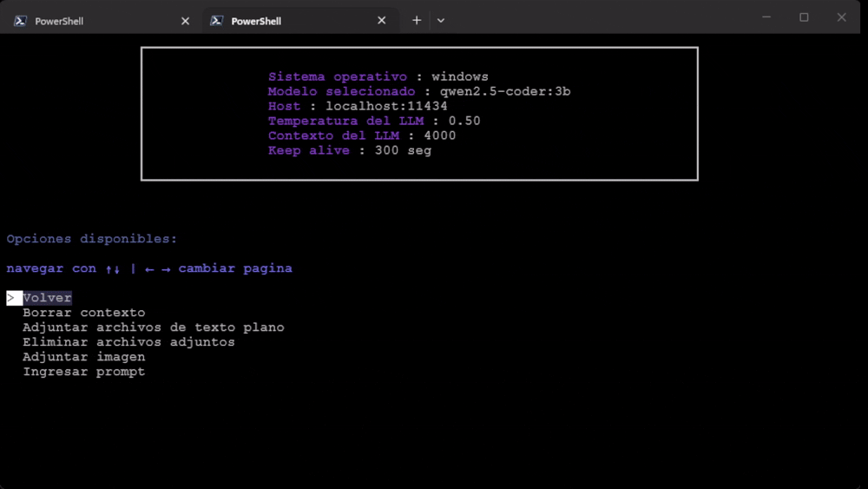Click the cambiar pagina hint text
This screenshot has height=489, width=868.
(235, 268)
